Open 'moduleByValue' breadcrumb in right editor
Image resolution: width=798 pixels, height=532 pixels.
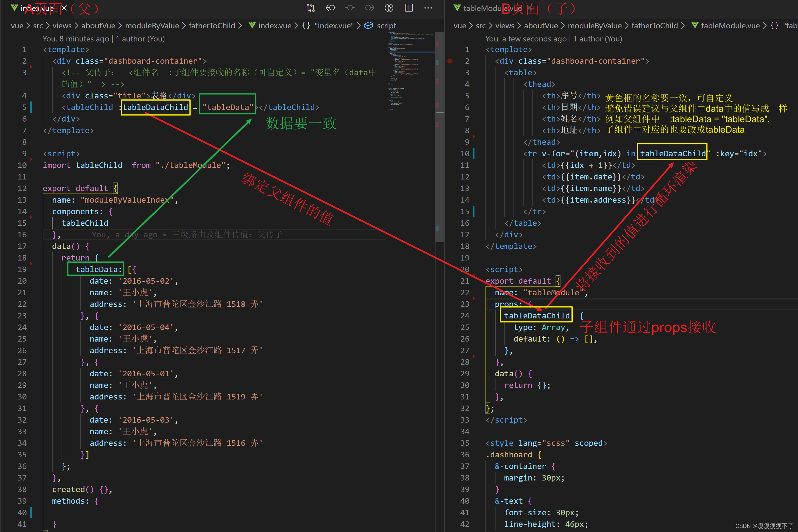[x=595, y=26]
